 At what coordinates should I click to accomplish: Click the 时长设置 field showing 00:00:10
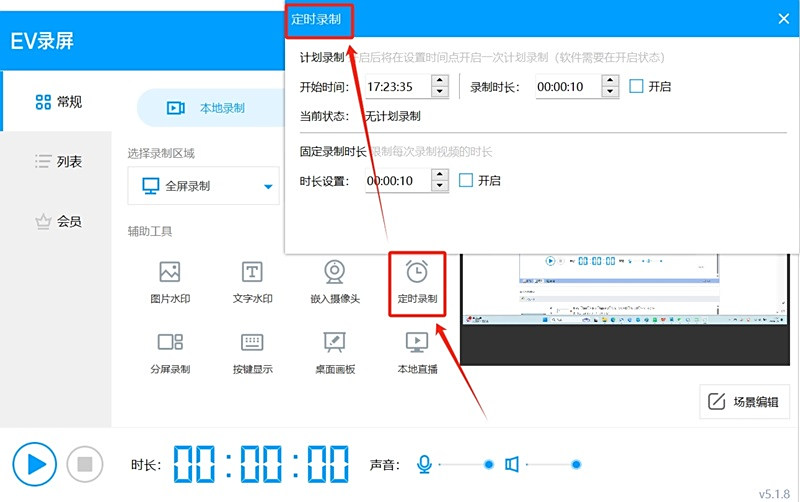click(398, 180)
